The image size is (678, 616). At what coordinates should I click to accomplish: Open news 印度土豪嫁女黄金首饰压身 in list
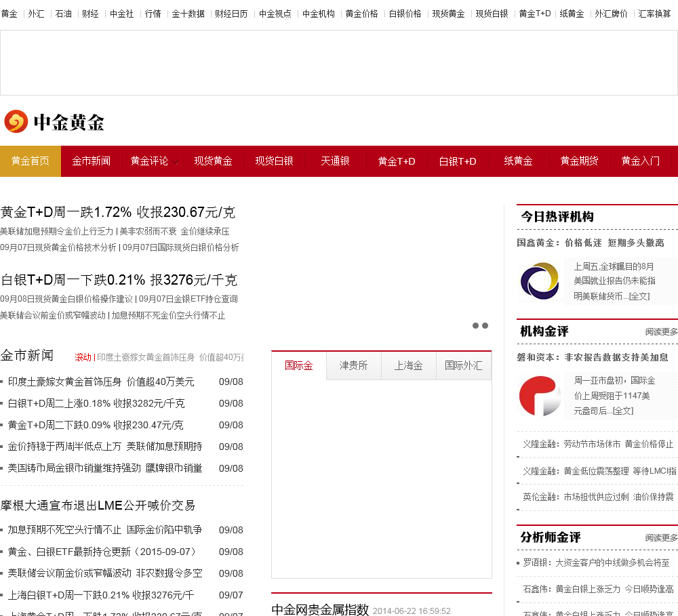[x=101, y=382]
